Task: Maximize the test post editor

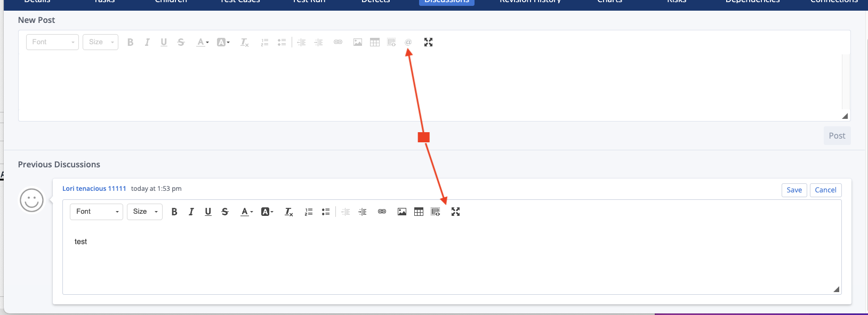Action: coord(455,212)
